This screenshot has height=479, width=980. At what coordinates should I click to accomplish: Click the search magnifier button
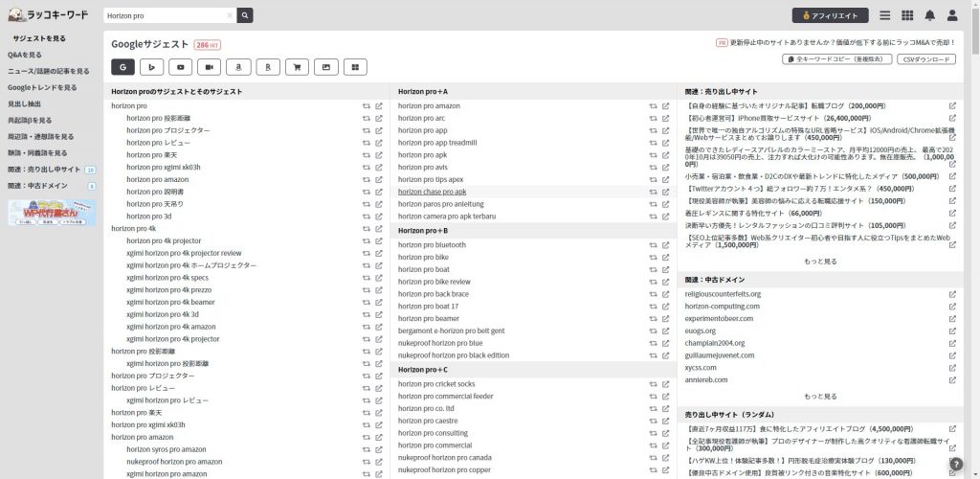pyautogui.click(x=245, y=15)
